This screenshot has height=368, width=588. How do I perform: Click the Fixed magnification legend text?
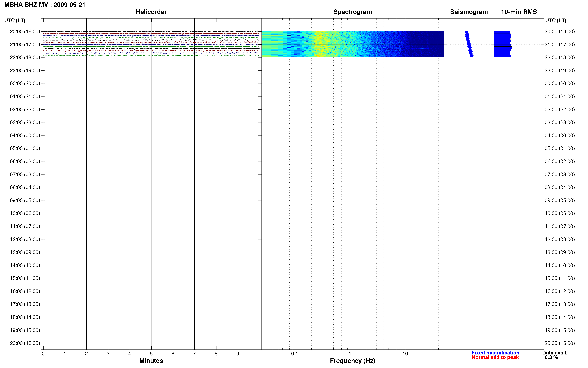[495, 353]
